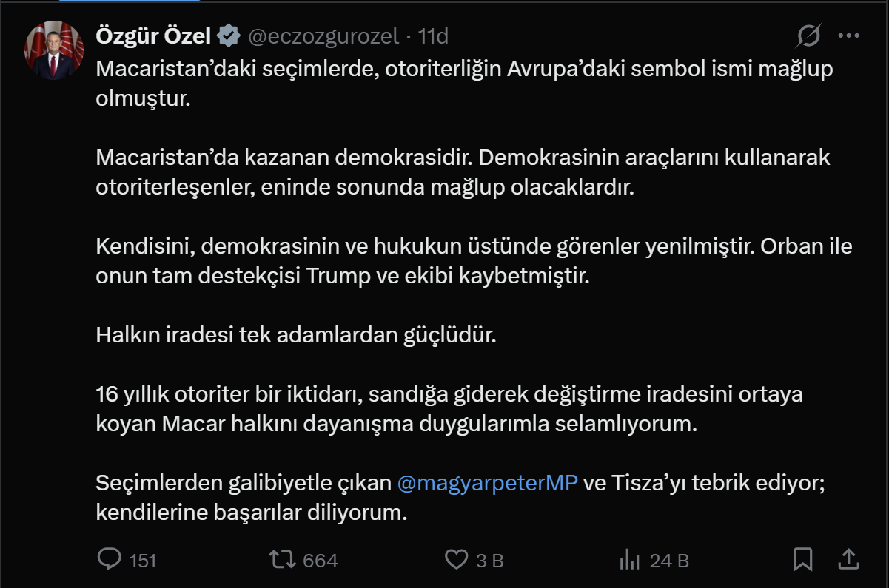Click the paragraph starting "Macaristan'da kazanan demokrasidir"

463,172
